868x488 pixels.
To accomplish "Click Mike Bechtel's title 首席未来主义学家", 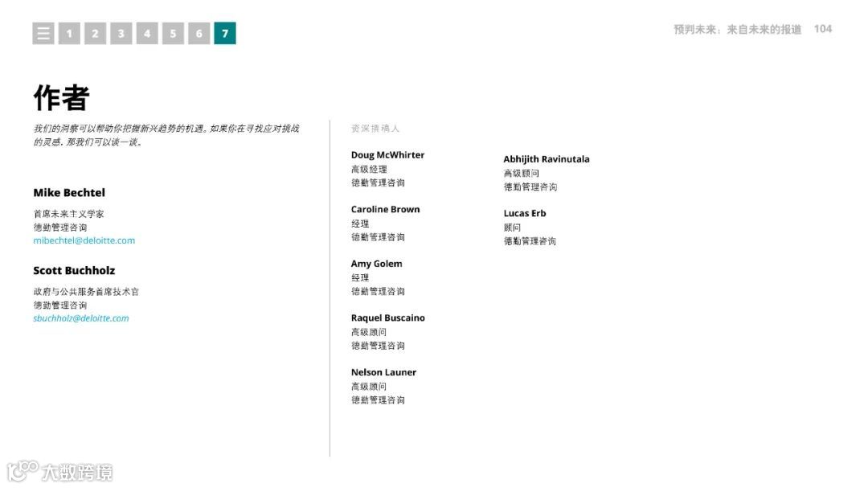I will pos(68,214).
